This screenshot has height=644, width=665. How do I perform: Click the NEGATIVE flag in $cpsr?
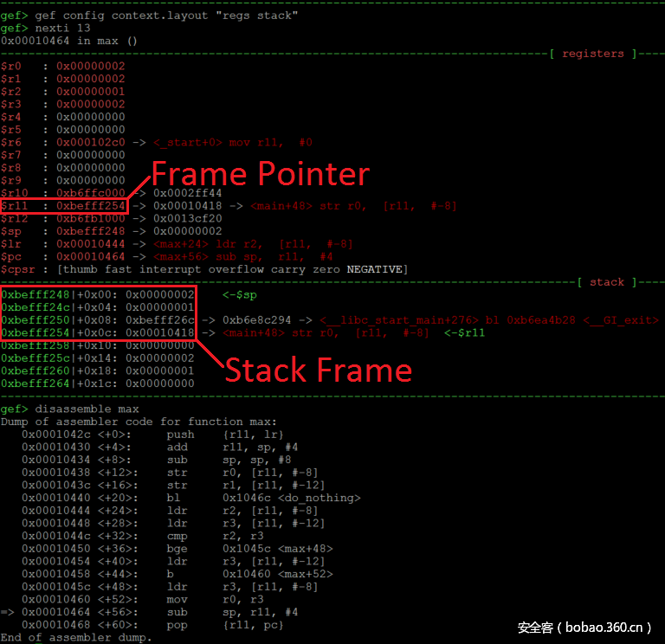(x=374, y=269)
